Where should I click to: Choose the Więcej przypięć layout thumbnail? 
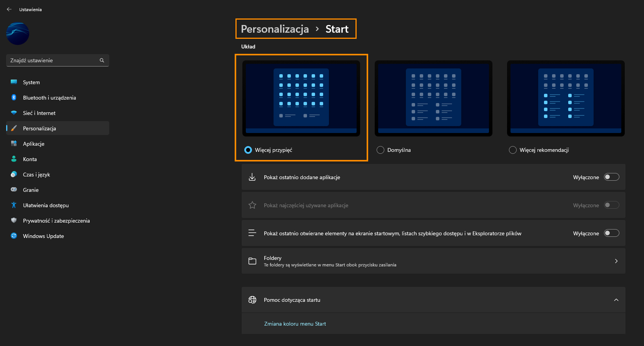[x=301, y=98]
